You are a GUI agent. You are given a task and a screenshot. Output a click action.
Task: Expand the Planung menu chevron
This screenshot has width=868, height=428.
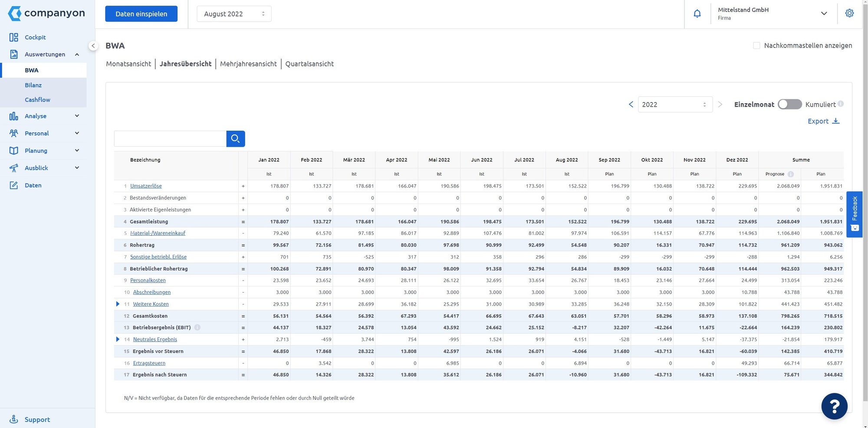click(77, 151)
